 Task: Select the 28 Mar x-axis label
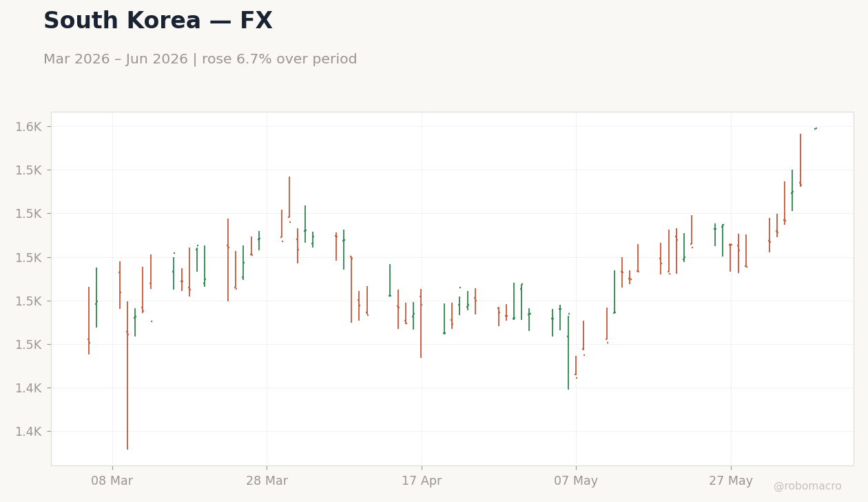tap(267, 481)
